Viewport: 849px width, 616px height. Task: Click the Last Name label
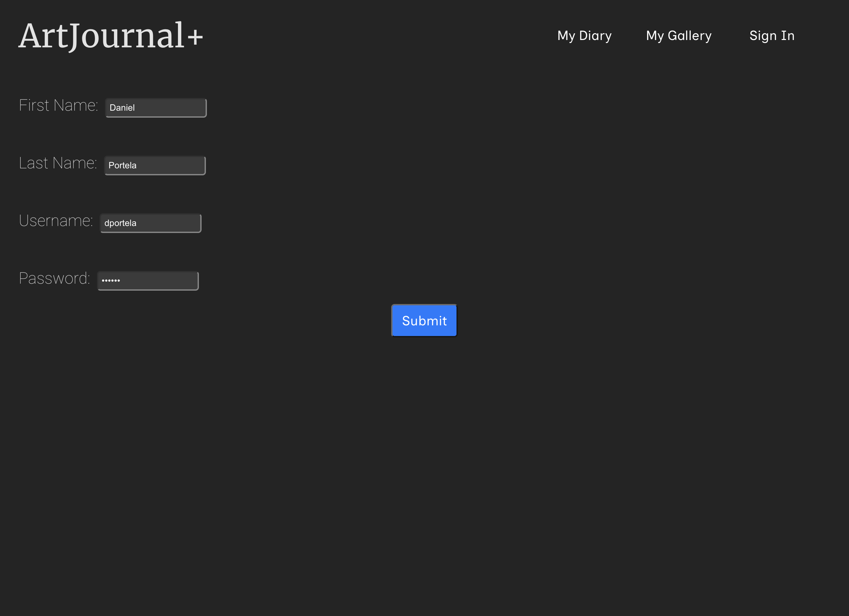[58, 163]
